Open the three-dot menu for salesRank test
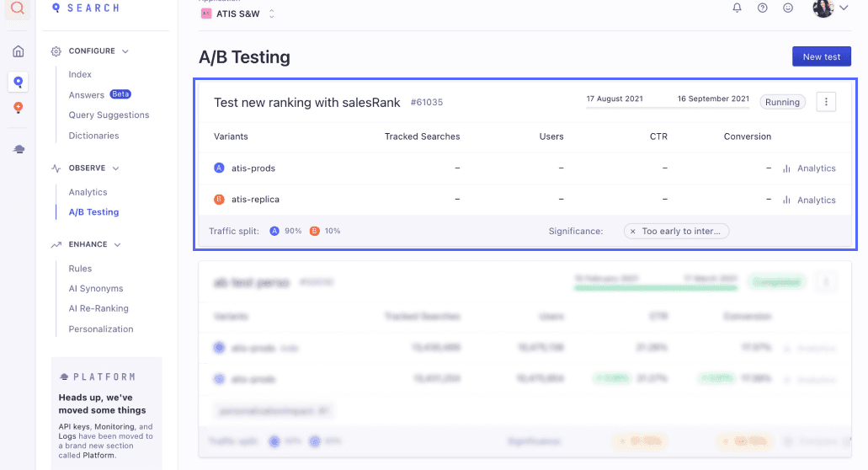868x470 pixels. click(x=826, y=102)
